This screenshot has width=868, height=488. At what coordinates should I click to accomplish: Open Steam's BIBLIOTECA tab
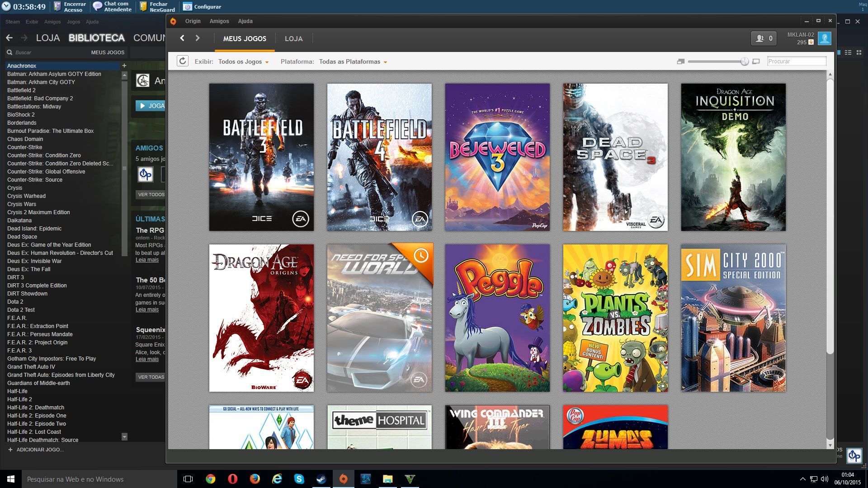(x=96, y=38)
